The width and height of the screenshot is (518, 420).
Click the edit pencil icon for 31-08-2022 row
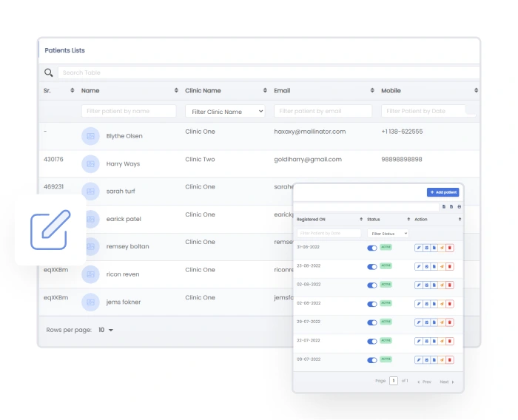[419, 247]
